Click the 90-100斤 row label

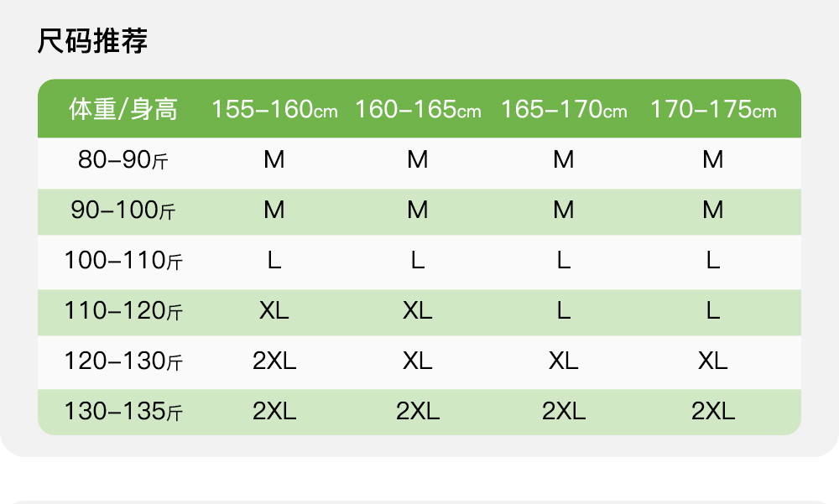pos(123,210)
